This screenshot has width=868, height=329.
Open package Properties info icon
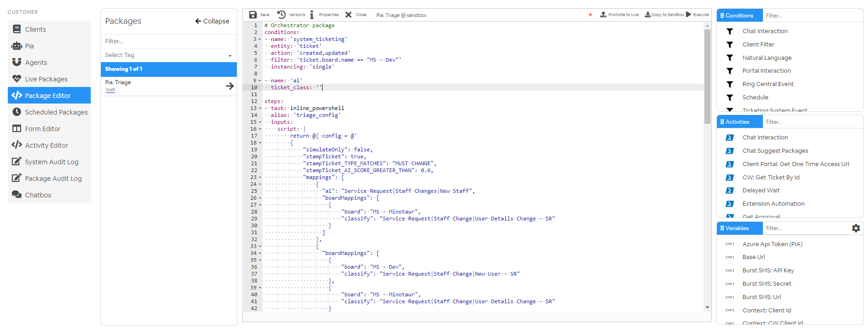coord(312,15)
